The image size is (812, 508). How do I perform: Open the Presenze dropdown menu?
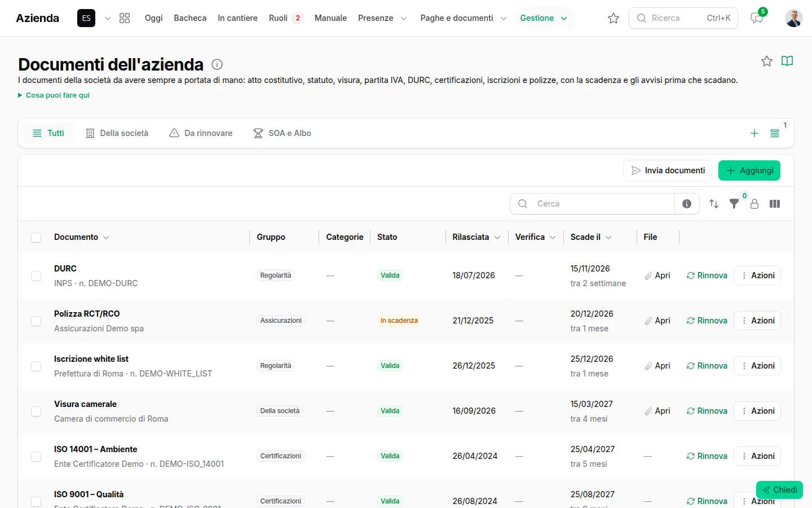click(x=383, y=18)
